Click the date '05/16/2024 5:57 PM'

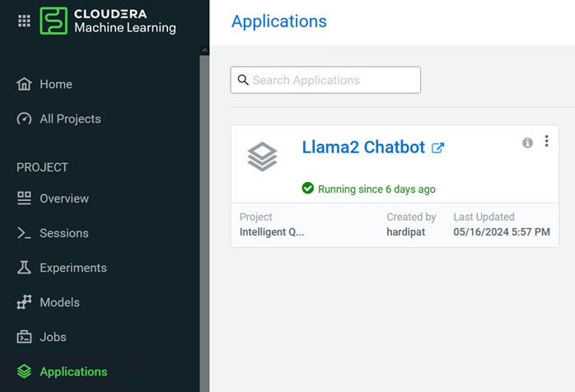[x=502, y=231]
